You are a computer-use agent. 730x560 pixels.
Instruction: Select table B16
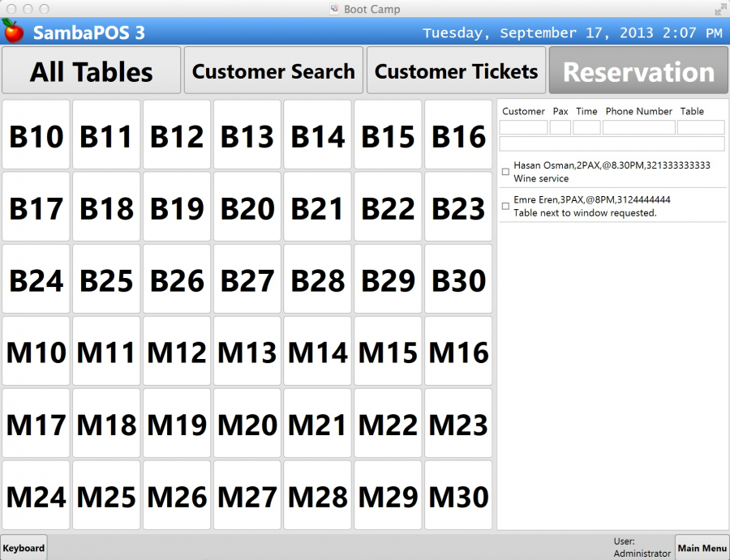458,135
